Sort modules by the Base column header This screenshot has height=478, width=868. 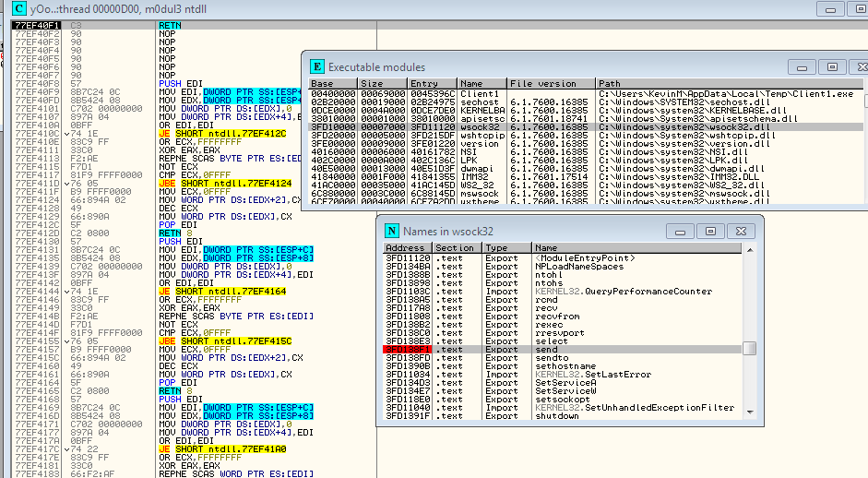coord(333,84)
